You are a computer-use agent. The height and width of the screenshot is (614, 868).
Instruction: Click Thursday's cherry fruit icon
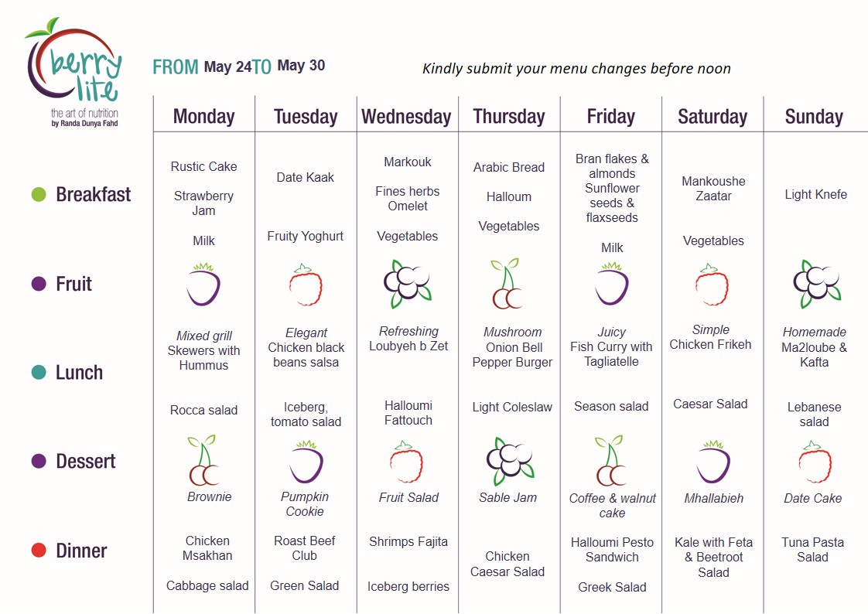[x=507, y=285]
